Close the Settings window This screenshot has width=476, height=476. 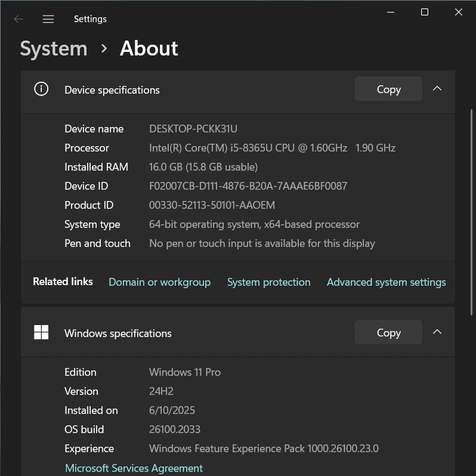point(459,12)
